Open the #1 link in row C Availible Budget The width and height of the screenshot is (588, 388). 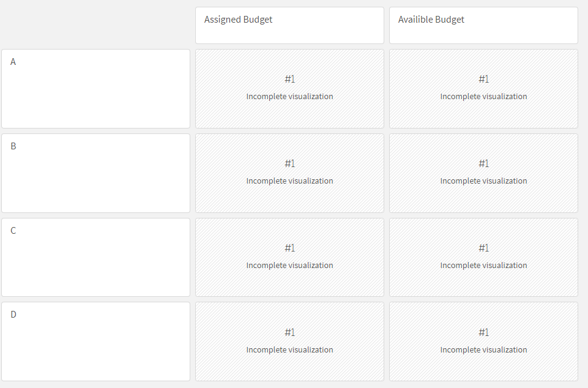tap(483, 247)
